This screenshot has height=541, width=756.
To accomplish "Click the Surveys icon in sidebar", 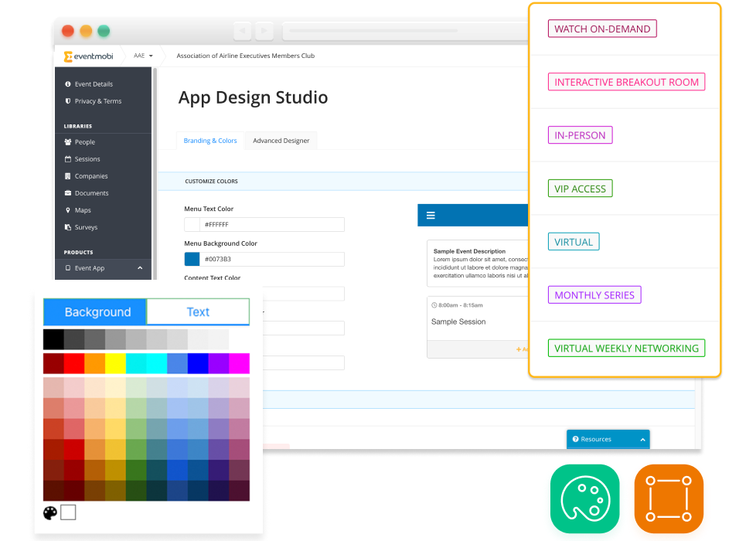I will [68, 227].
